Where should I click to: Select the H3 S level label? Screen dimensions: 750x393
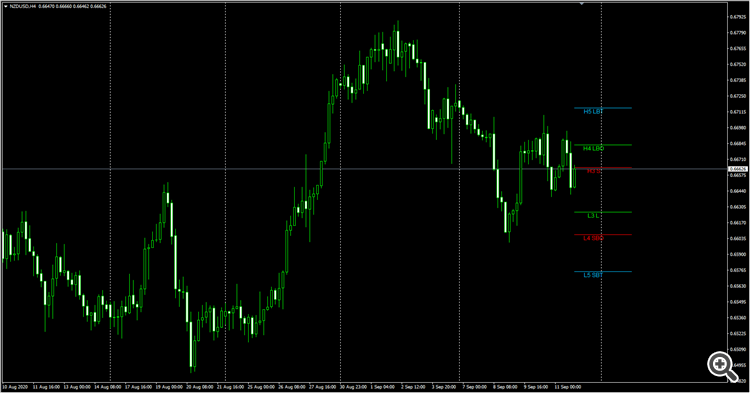[x=594, y=171]
